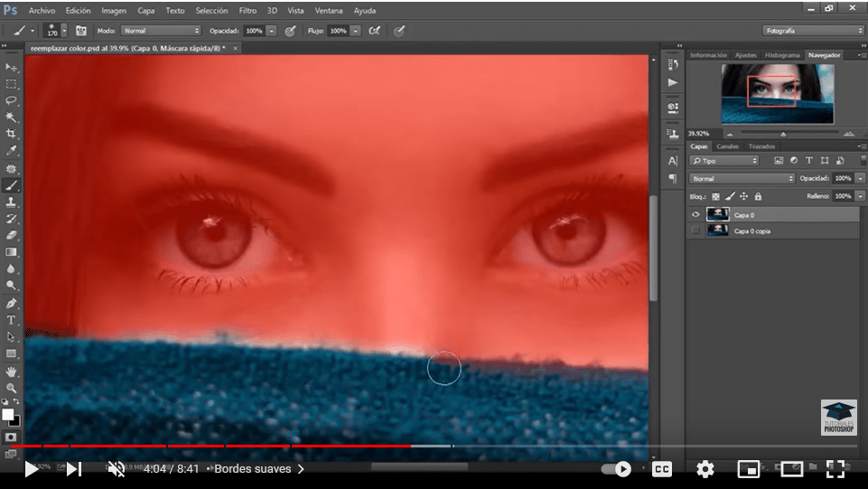Open YouTube player settings gear
The image size is (868, 489).
coord(705,468)
